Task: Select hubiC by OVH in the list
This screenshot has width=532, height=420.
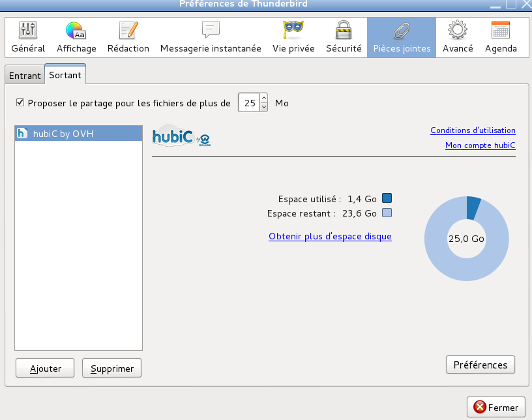Action: click(78, 134)
